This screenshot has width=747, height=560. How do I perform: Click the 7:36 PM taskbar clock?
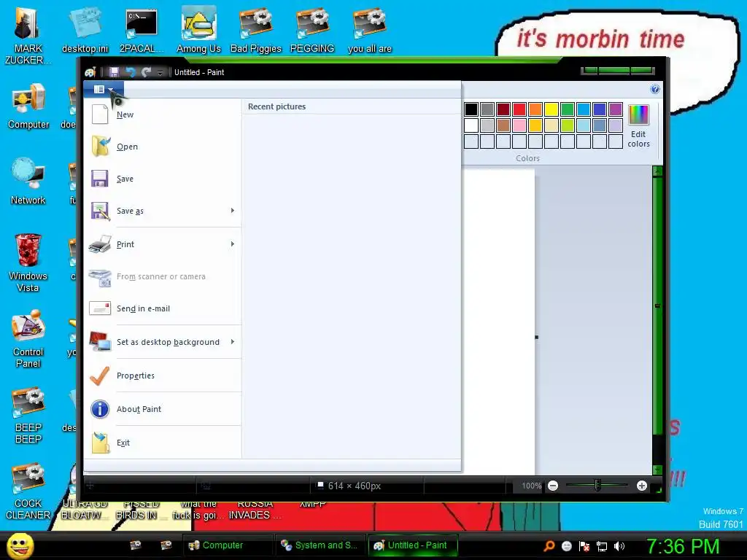click(x=683, y=546)
